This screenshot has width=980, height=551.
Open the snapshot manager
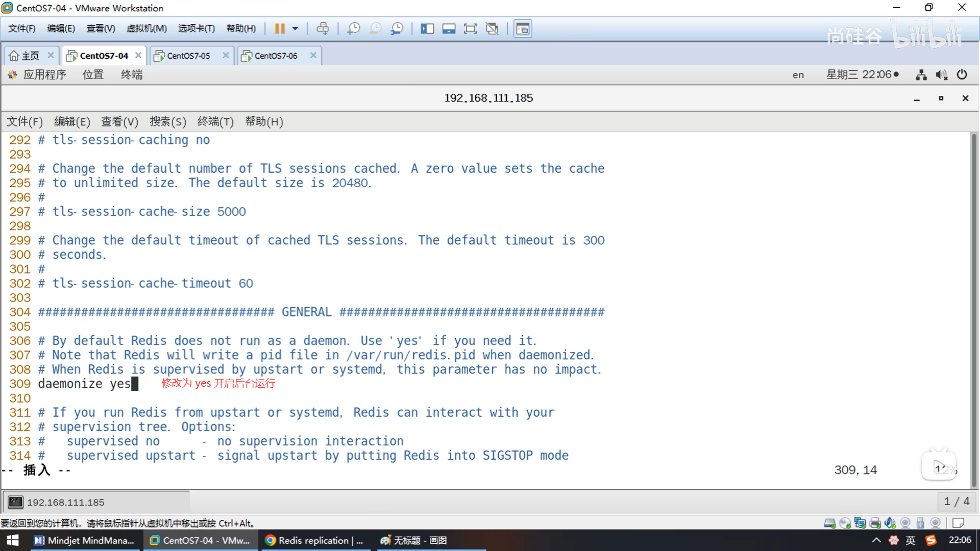pos(397,29)
